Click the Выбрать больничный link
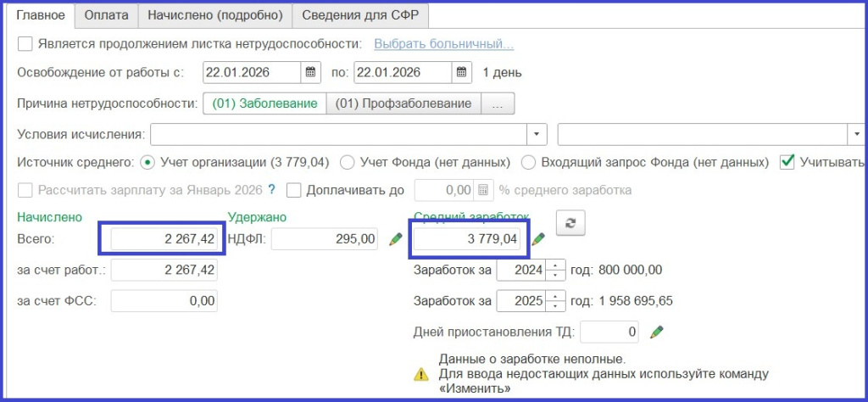Image resolution: width=868 pixels, height=402 pixels. 443,44
